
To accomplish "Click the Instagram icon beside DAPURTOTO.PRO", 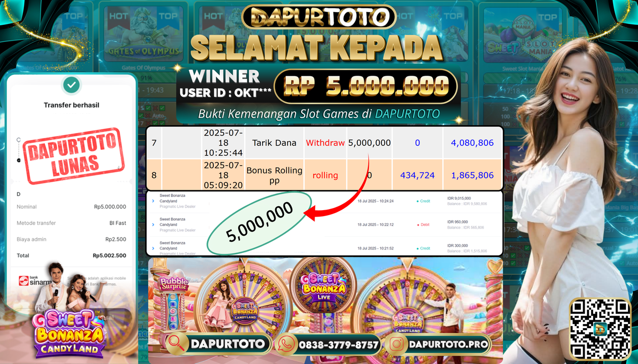I will coord(397,344).
